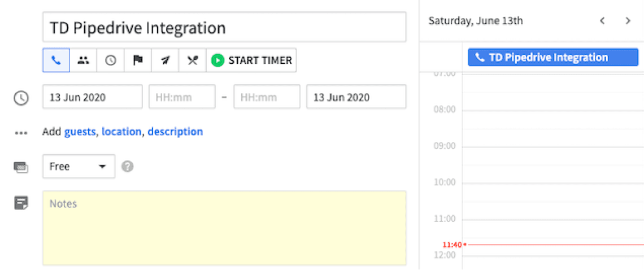Open the Free availability dropdown
The width and height of the screenshot is (644, 270).
point(79,167)
